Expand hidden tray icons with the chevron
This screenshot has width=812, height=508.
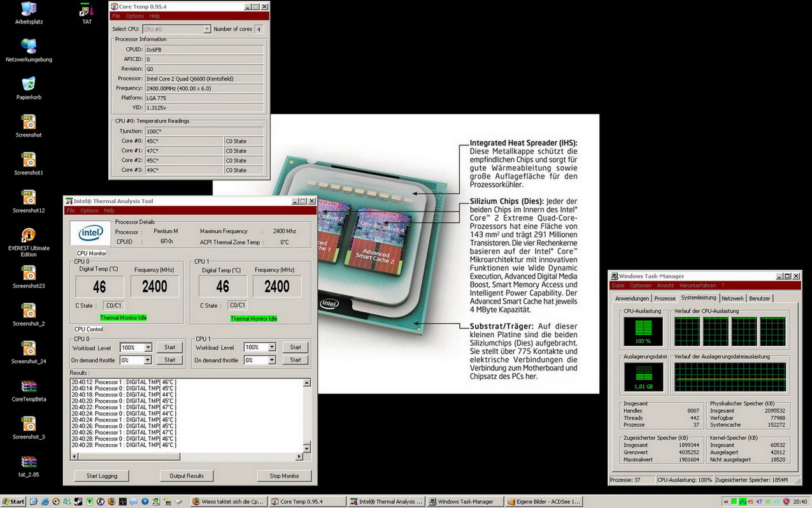pos(726,502)
